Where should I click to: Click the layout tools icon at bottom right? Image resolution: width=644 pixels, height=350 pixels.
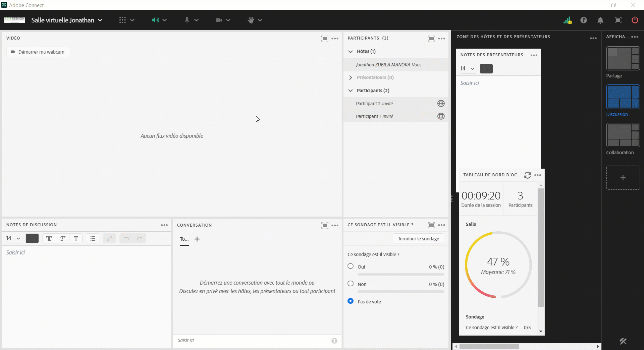623,342
